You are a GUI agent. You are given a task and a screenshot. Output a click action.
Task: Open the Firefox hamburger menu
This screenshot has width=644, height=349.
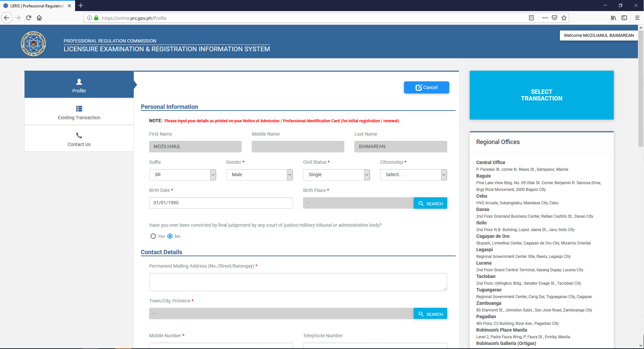[637, 18]
